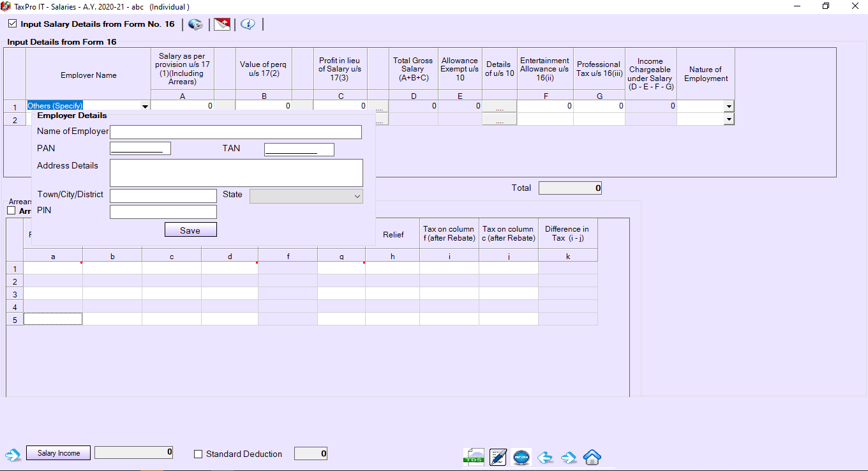Viewport: 868px width, 471px height.
Task: Select row 1 Profit in lieu of Salary cell
Action: coord(340,106)
